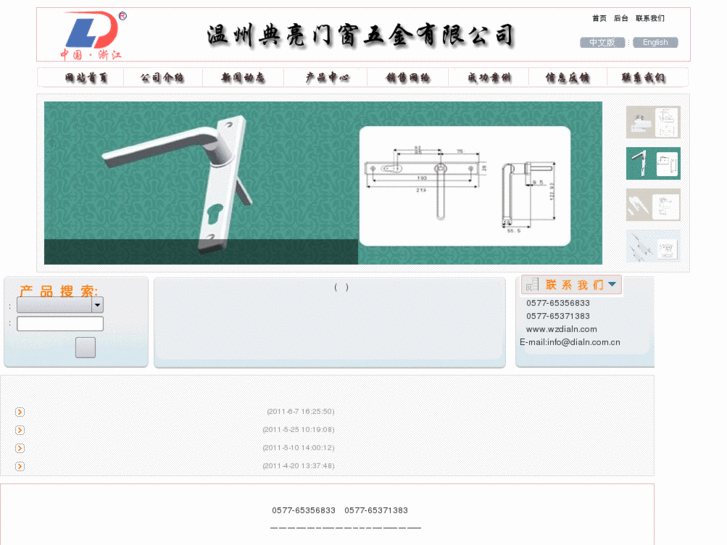
Task: Click the blue arrow beside 联系我们 header
Action: point(612,284)
